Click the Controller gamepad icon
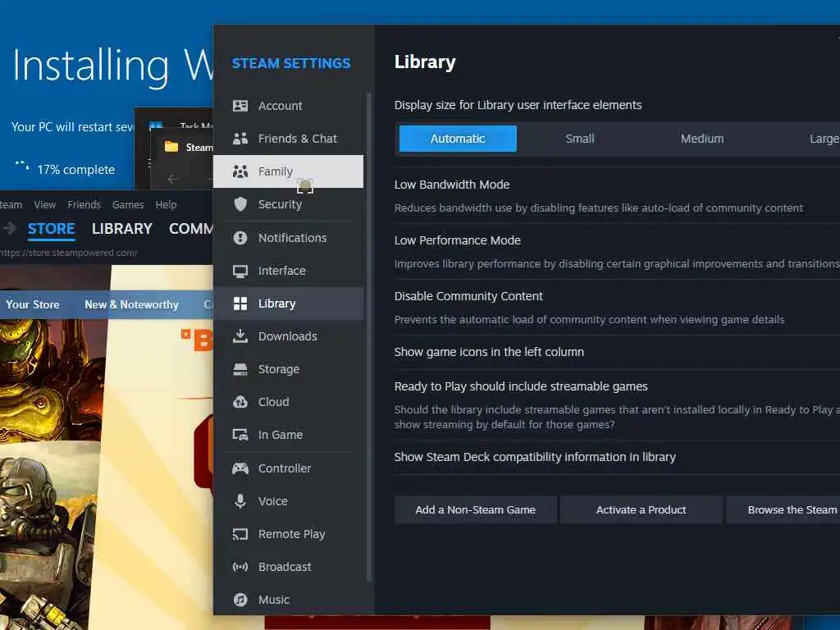 tap(240, 468)
